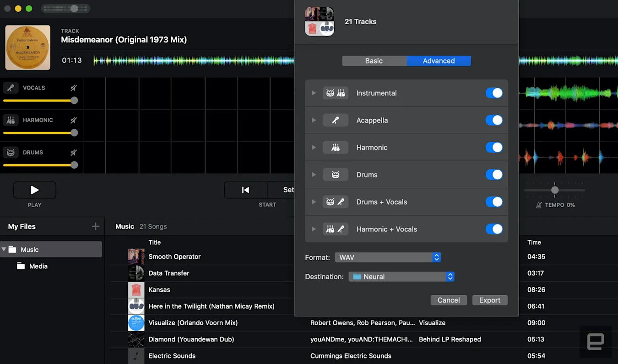Click the Vocals microphone icon
This screenshot has height=364, width=618.
(11, 88)
